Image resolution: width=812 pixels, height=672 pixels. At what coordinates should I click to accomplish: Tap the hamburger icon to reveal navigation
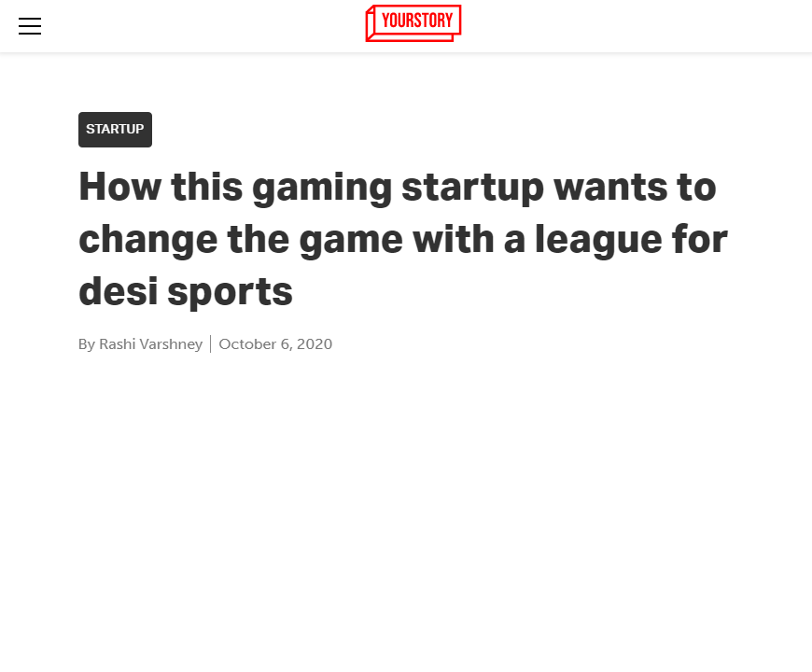pos(30,26)
